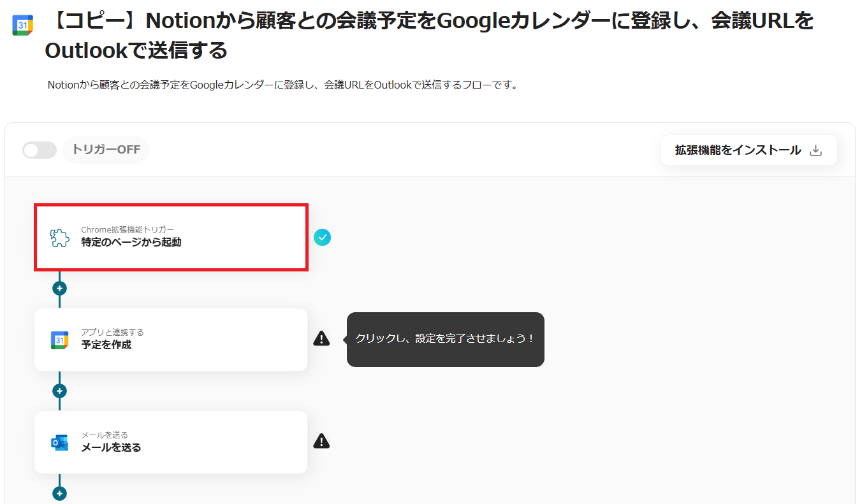The width and height of the screenshot is (862, 504).
Task: Click the Google Calendar icon beside the flow title
Action: click(23, 25)
